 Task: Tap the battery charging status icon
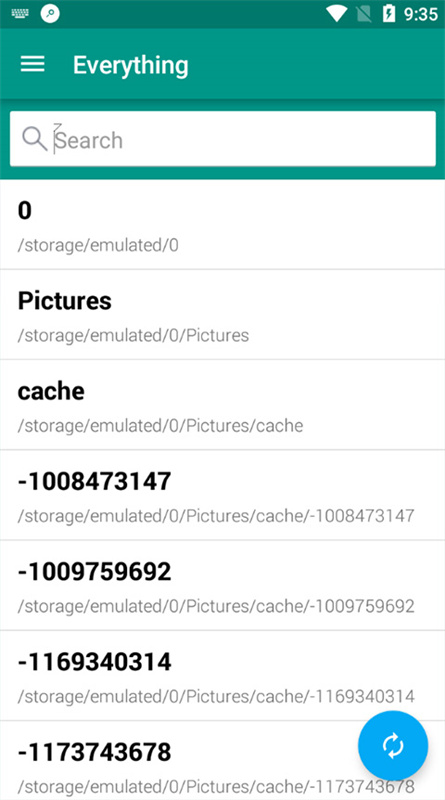point(389,14)
